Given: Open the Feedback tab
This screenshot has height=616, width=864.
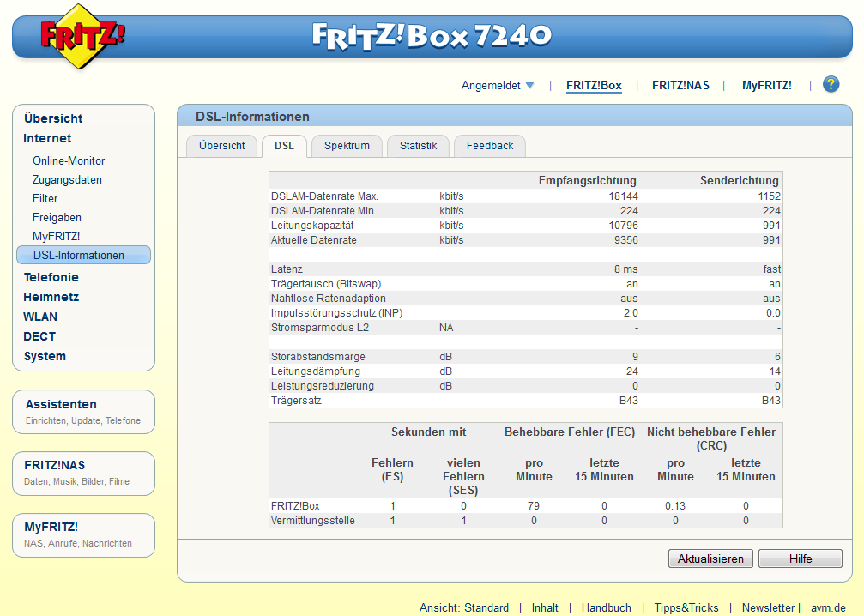Looking at the screenshot, I should pos(490,146).
